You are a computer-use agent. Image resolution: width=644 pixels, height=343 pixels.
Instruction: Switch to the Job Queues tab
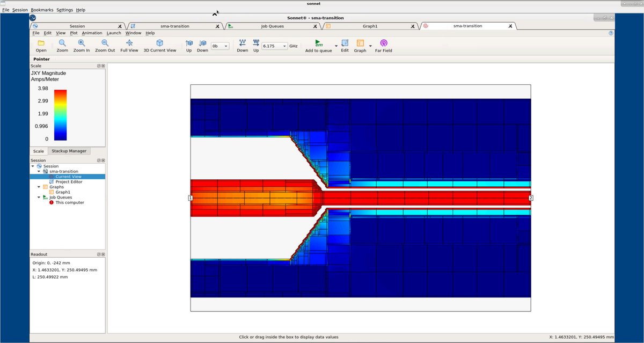click(x=272, y=26)
